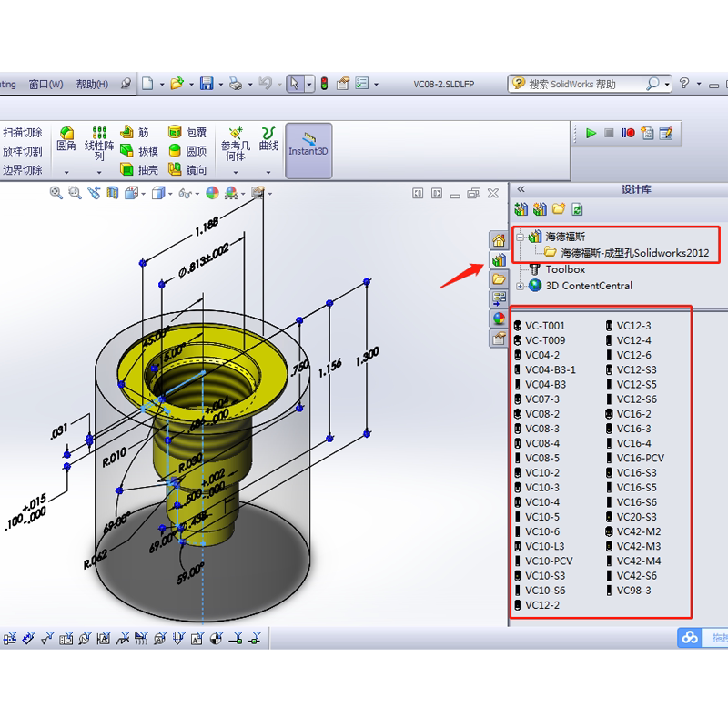Click the 边界切除 boundary cut command

(22, 170)
